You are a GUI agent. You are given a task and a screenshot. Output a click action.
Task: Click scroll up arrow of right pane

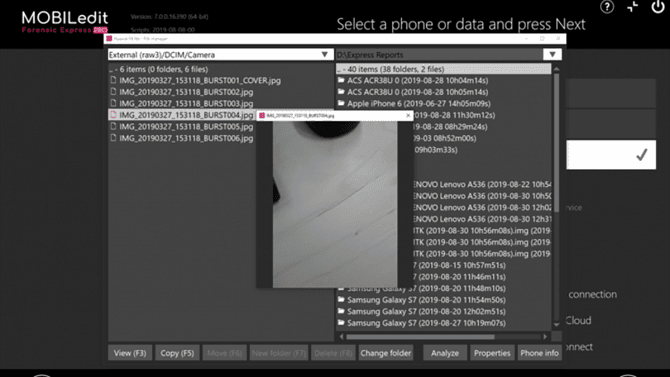click(556, 69)
